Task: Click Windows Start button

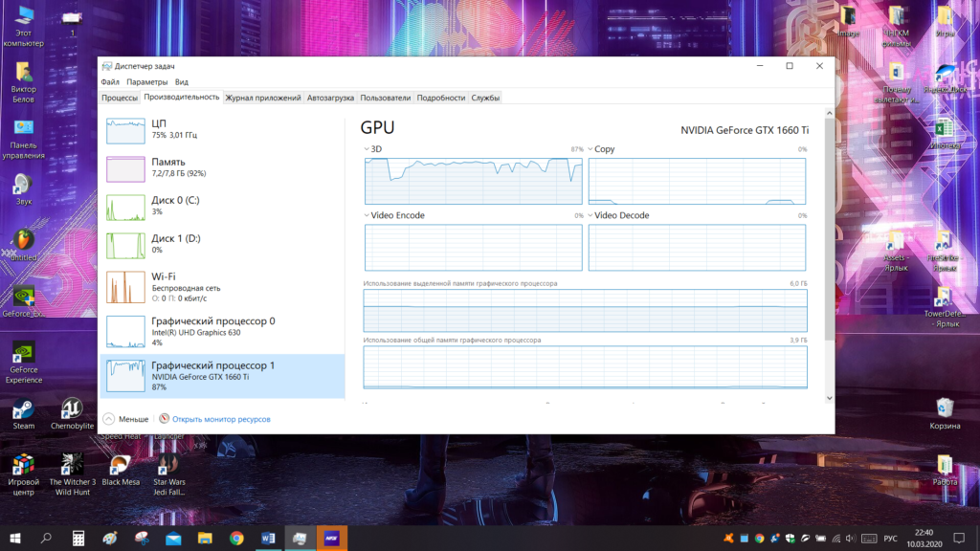Action: tap(15, 538)
